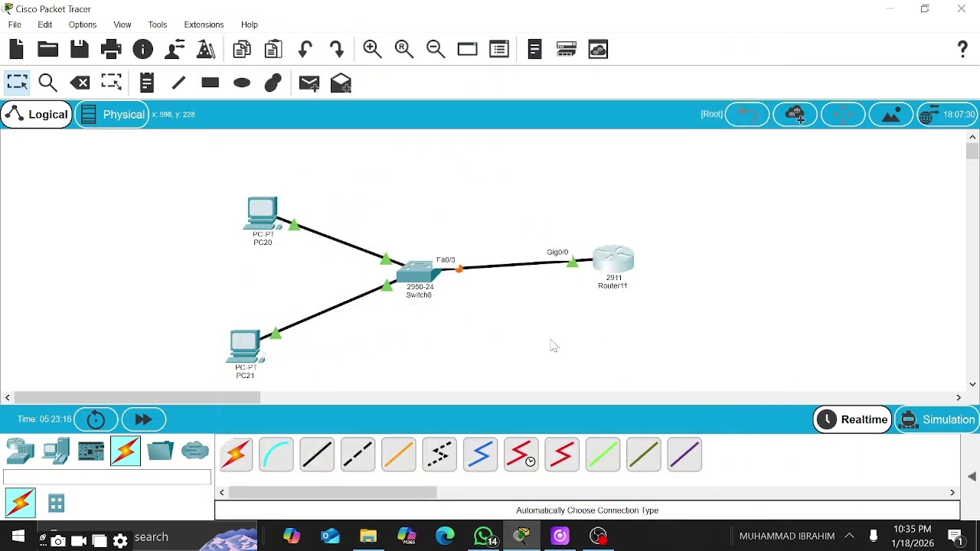The image size is (980, 551).
Task: Click the Power Cycle Devices button
Action: [x=96, y=419]
